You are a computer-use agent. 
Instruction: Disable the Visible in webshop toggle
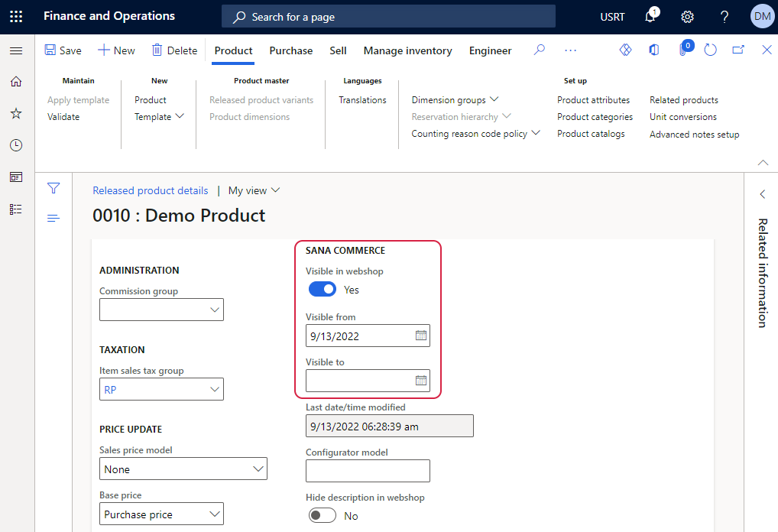(x=322, y=289)
